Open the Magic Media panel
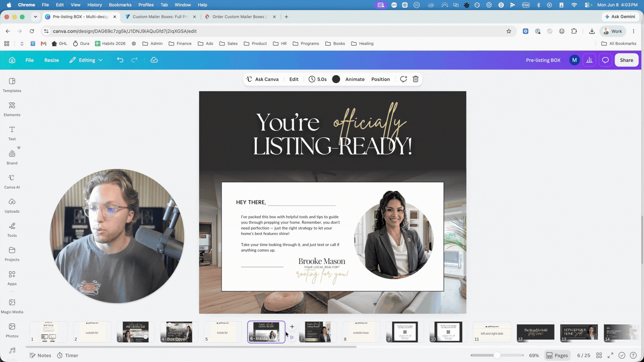 pyautogui.click(x=12, y=306)
